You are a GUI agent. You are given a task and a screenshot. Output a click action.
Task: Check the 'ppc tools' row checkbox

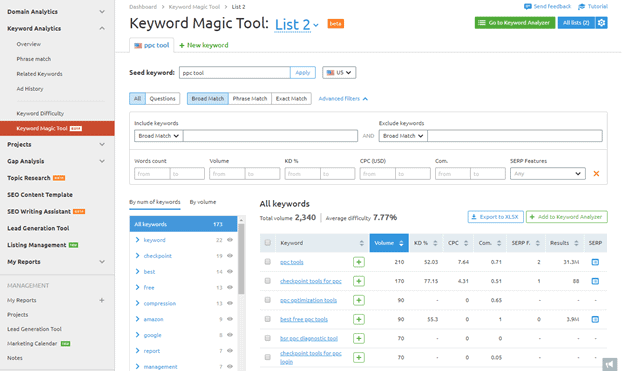pos(268,262)
